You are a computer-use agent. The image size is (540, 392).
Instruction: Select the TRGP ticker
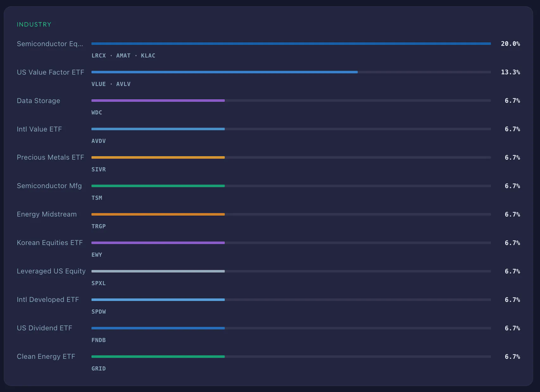[99, 226]
